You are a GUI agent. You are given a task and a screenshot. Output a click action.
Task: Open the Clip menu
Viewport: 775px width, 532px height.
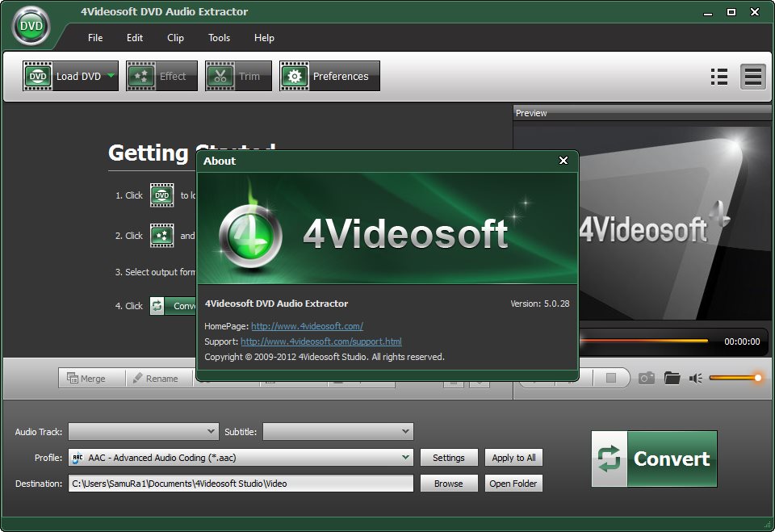(x=175, y=38)
